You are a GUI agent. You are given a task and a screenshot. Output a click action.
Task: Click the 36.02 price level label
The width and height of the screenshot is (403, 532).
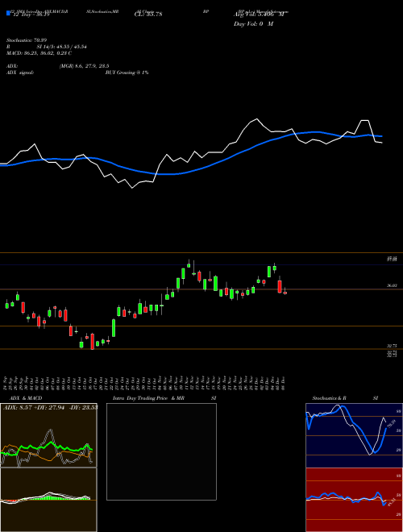(392, 286)
